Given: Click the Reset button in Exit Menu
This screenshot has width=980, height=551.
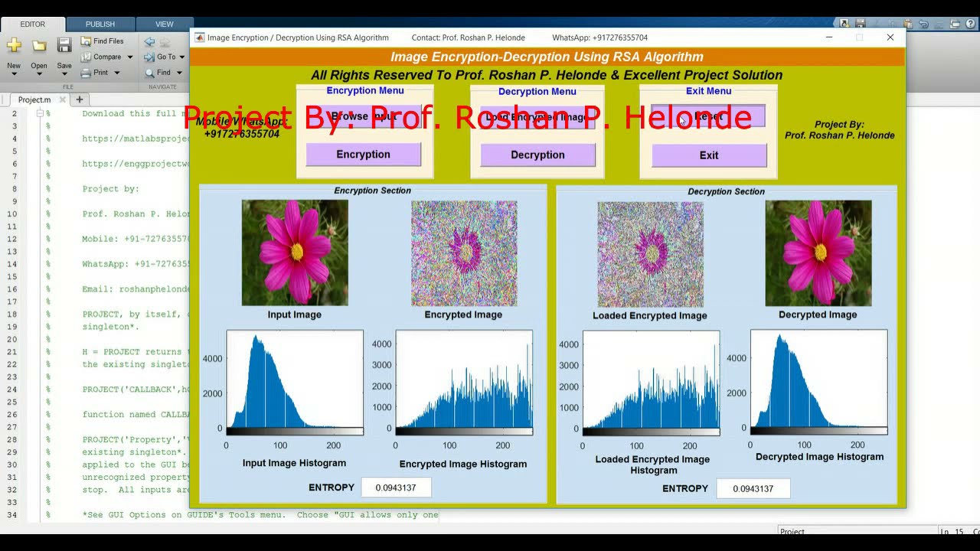Looking at the screenshot, I should [709, 116].
